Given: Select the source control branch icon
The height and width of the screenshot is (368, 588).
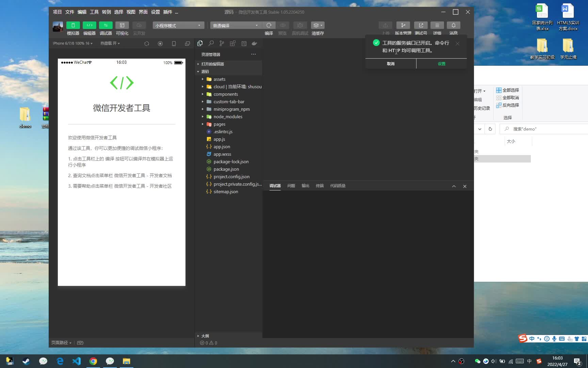Looking at the screenshot, I should pyautogui.click(x=222, y=43).
